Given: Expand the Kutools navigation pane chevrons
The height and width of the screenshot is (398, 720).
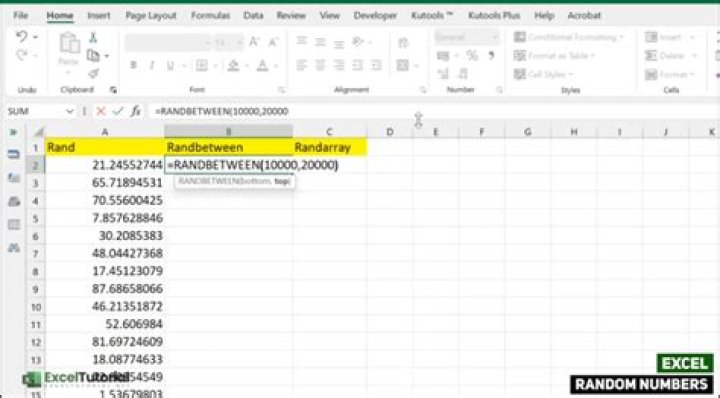Looking at the screenshot, I should pyautogui.click(x=14, y=132).
